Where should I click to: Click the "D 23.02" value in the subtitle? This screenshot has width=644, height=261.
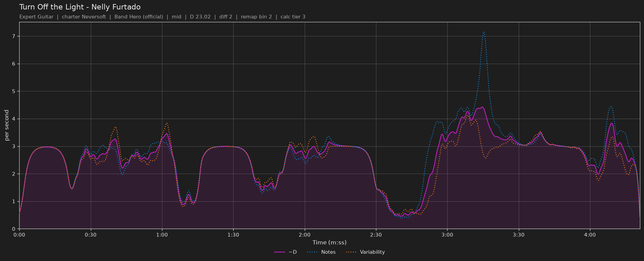[x=200, y=17]
